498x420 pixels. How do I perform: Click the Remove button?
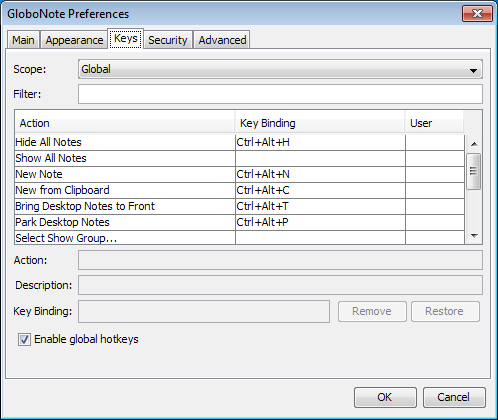[x=372, y=311]
